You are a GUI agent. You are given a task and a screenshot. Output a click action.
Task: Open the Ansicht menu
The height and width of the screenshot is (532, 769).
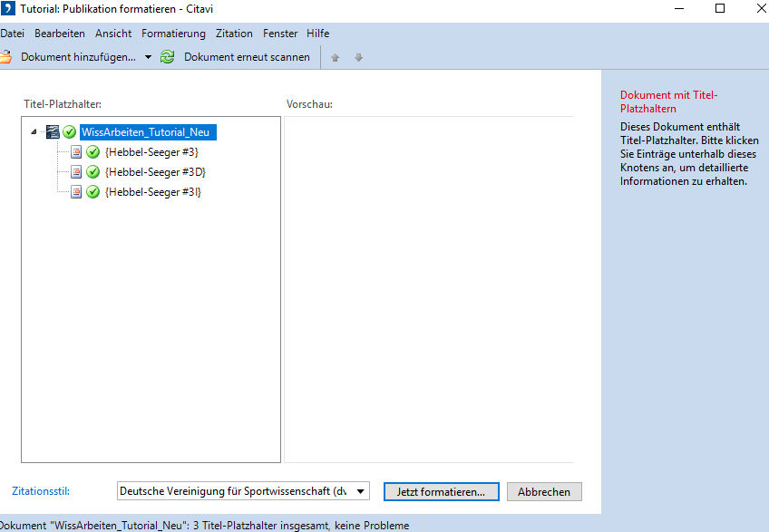pyautogui.click(x=113, y=34)
